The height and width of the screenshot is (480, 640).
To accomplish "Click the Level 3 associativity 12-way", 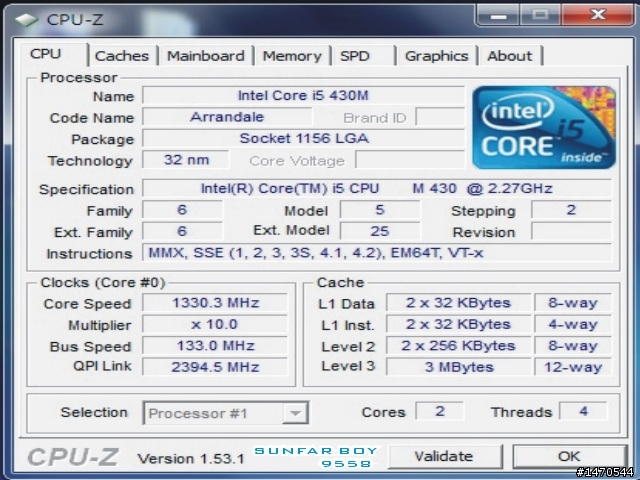I will pyautogui.click(x=573, y=367).
